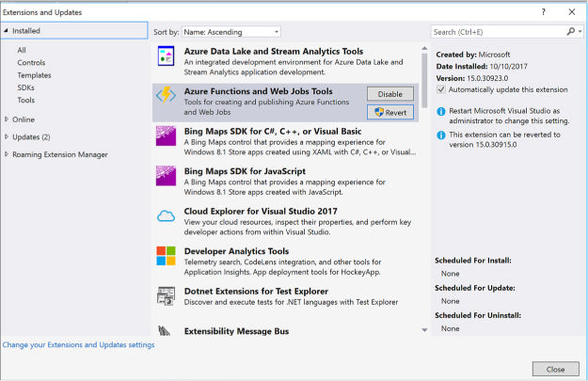This screenshot has width=588, height=381.
Task: Select Bing Maps SDK for JavaScript entry
Action: [x=286, y=182]
